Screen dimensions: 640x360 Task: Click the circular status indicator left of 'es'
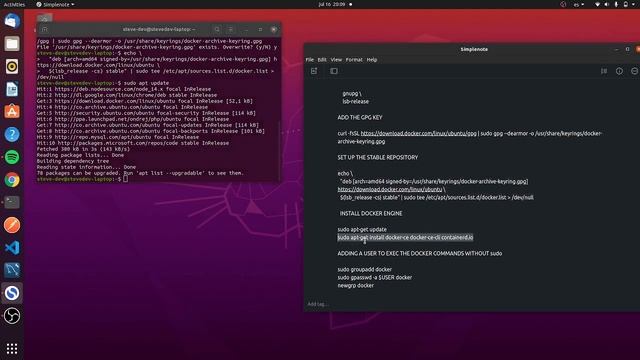[563, 4]
